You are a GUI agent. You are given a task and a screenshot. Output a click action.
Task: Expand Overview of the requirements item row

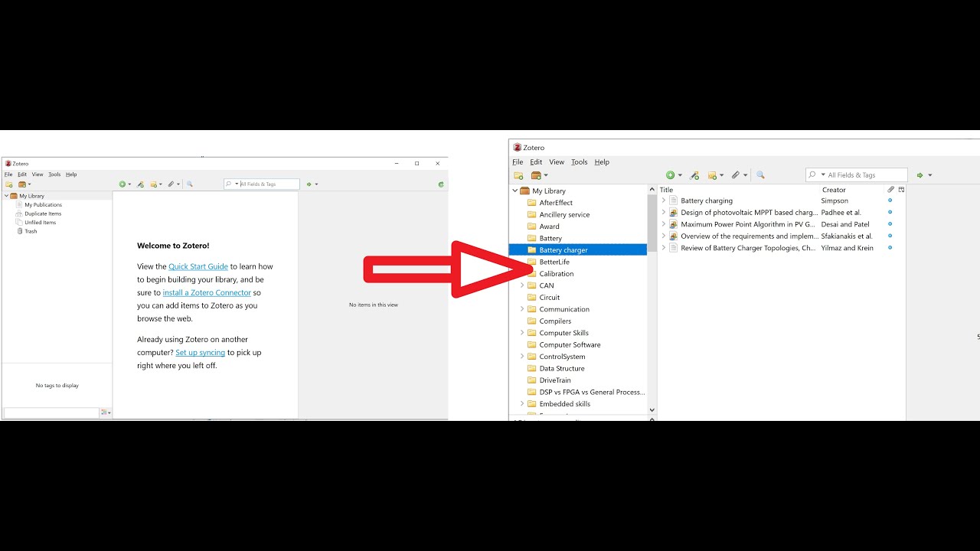coord(664,236)
